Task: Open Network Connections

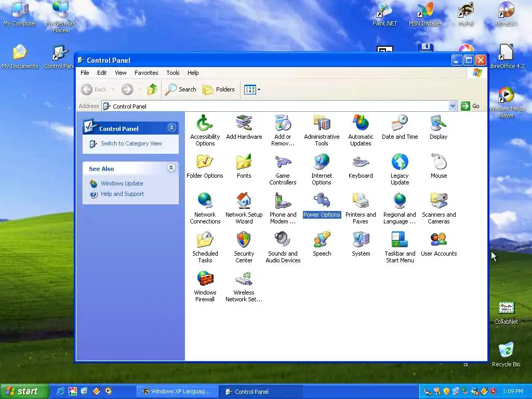Action: point(205,208)
